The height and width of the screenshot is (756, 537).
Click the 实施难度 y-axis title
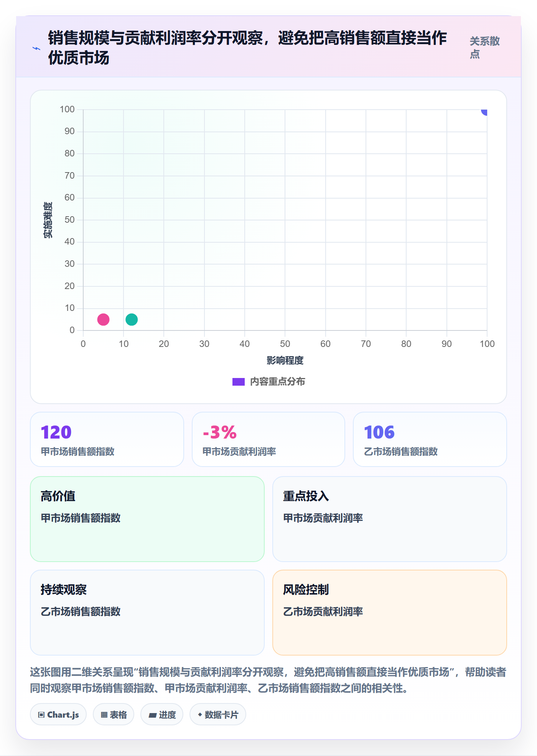click(x=48, y=220)
